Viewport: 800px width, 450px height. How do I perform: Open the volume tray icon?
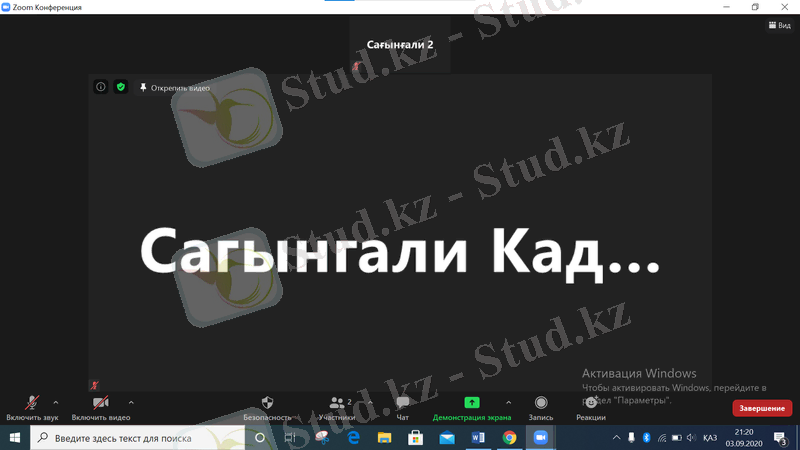point(691,438)
